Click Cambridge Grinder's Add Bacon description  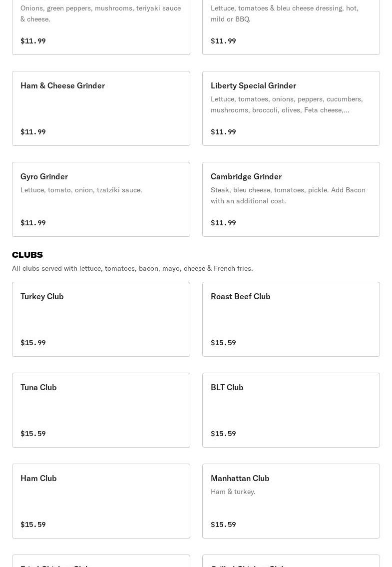pyautogui.click(x=288, y=195)
